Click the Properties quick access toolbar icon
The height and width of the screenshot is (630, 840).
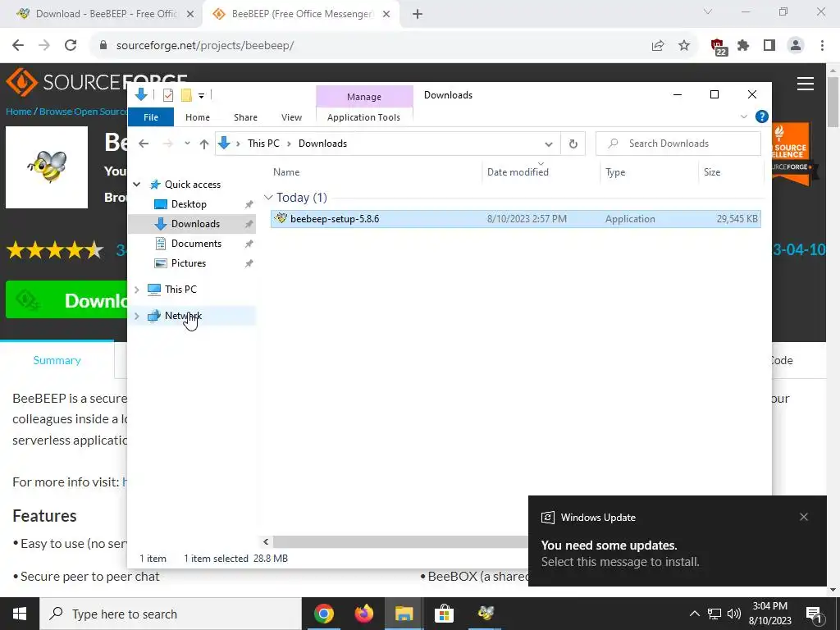pos(167,95)
